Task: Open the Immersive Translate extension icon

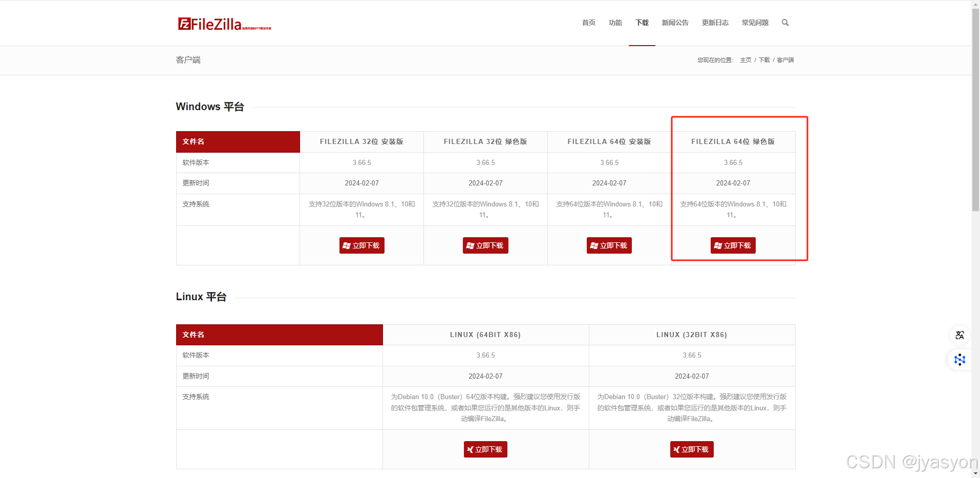Action: [x=960, y=360]
